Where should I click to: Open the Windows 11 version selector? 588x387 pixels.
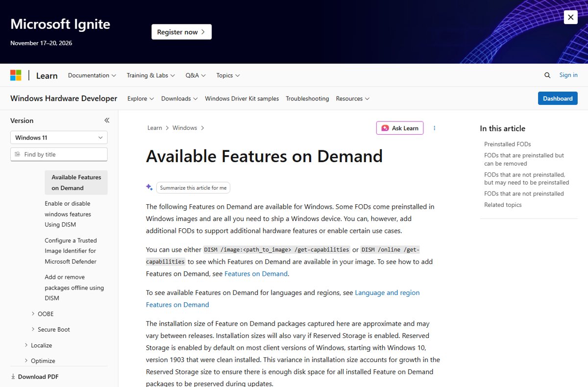[59, 138]
